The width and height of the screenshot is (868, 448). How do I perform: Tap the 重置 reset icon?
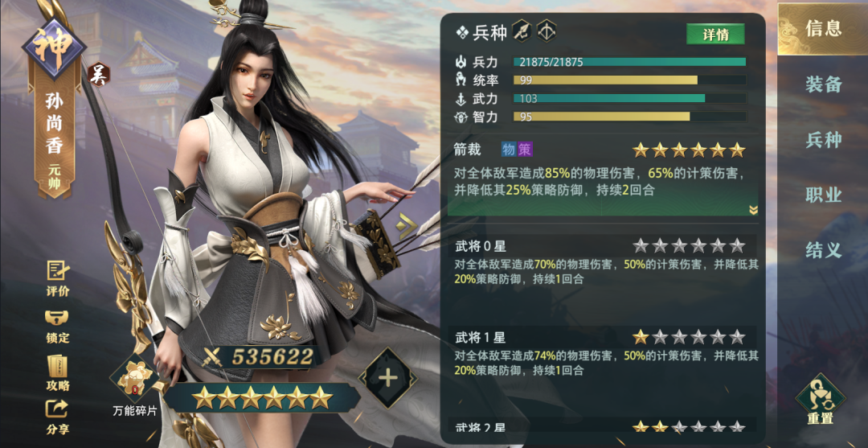821,399
